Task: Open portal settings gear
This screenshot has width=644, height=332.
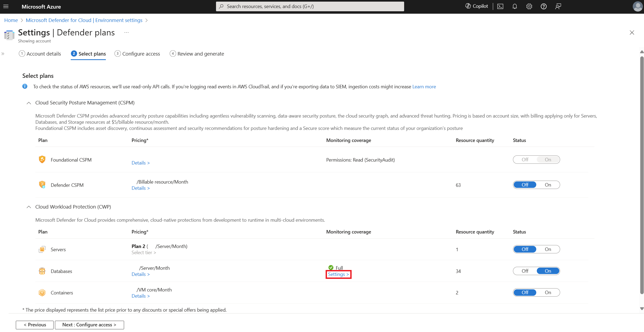Action: click(x=529, y=6)
